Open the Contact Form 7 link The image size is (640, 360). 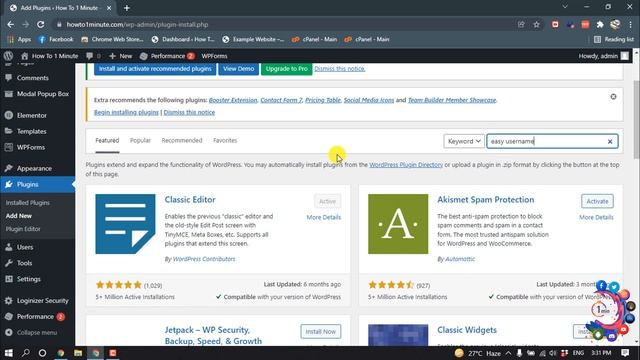pyautogui.click(x=281, y=100)
